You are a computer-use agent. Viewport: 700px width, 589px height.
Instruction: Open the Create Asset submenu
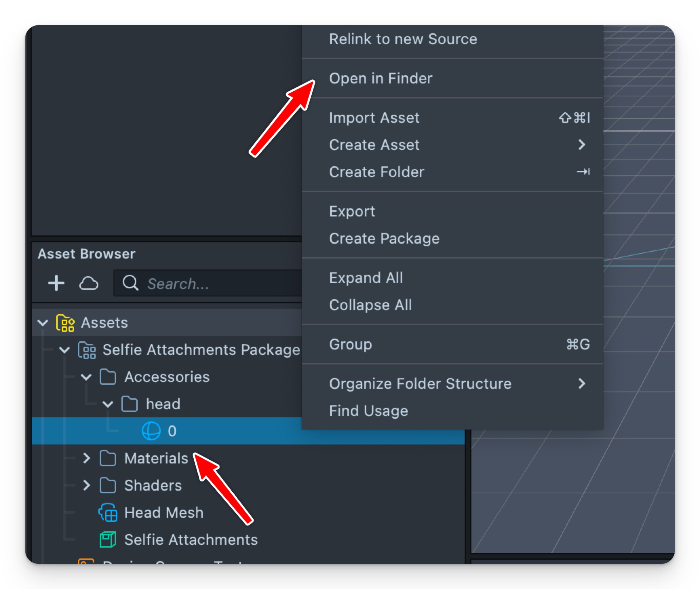[x=374, y=145]
